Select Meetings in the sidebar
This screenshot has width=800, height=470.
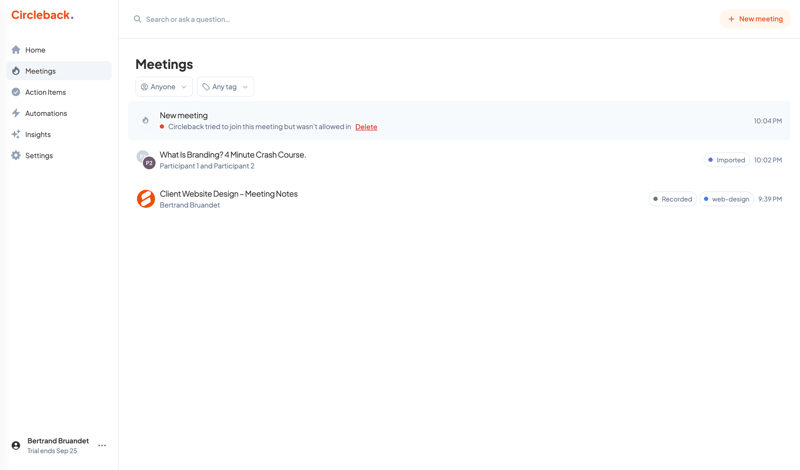59,71
